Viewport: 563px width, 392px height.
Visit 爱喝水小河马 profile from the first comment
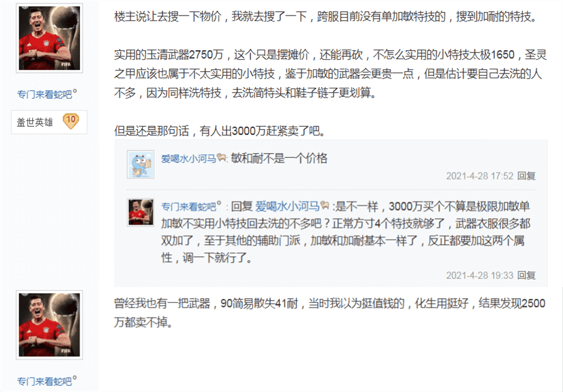188,159
